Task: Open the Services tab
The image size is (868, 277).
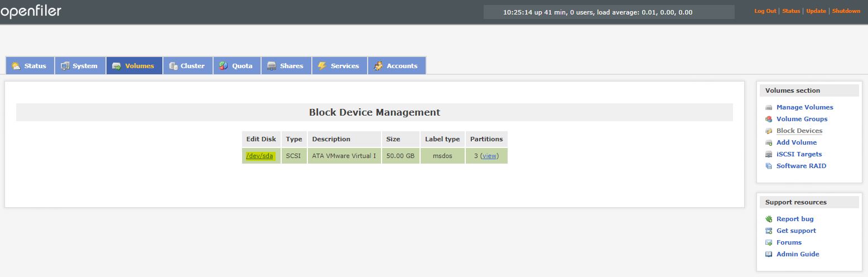Action: coord(339,66)
